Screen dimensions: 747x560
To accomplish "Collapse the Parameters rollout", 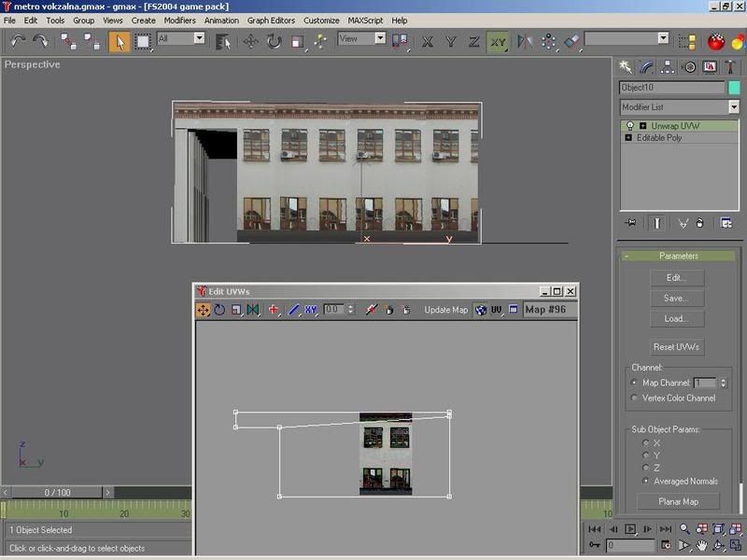I will click(678, 256).
